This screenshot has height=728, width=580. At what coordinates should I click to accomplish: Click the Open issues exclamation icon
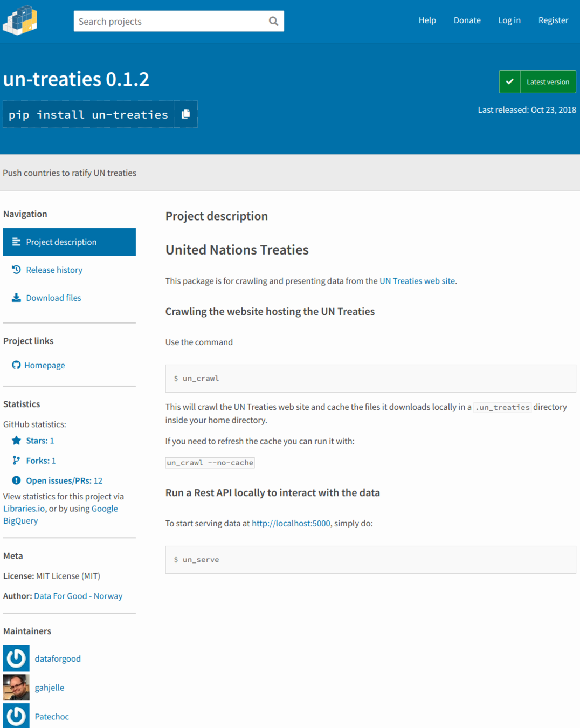[16, 480]
